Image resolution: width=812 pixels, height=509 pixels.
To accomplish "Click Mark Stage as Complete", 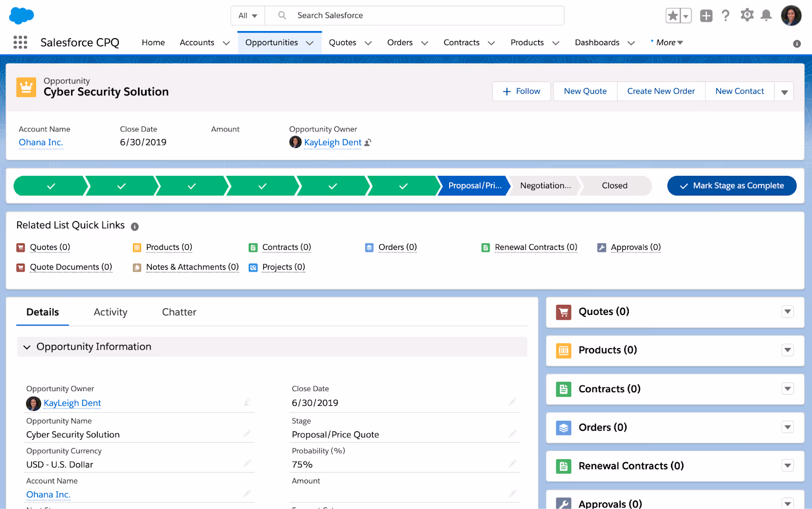I will (732, 186).
